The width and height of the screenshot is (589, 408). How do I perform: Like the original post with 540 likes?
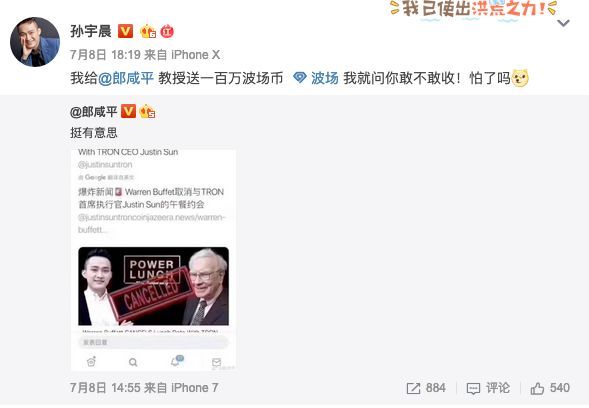[x=550, y=388]
